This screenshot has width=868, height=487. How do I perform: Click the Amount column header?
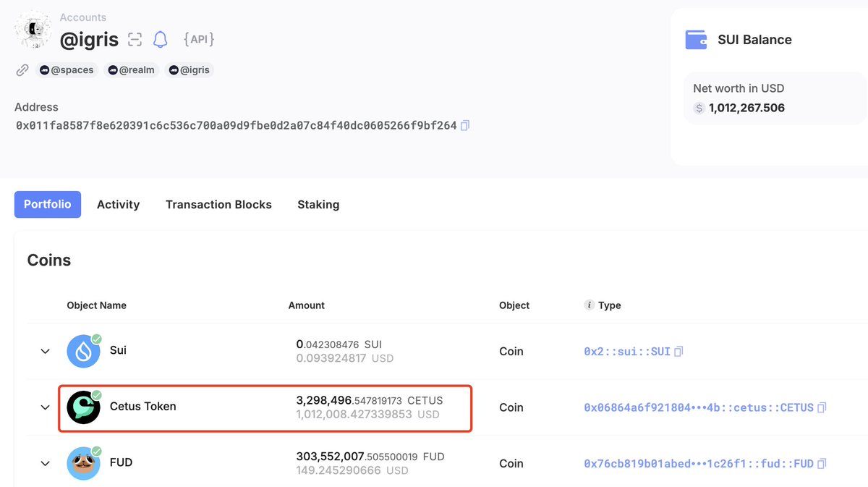(x=307, y=305)
